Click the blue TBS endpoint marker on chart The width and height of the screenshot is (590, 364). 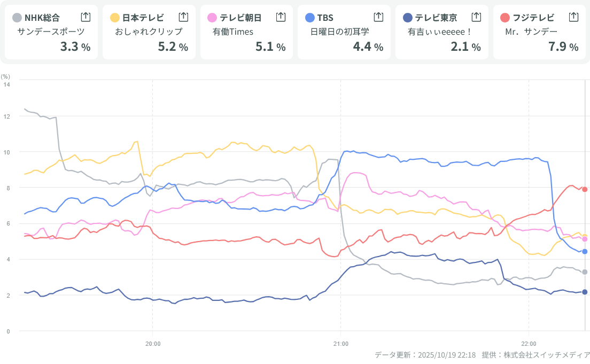(585, 251)
